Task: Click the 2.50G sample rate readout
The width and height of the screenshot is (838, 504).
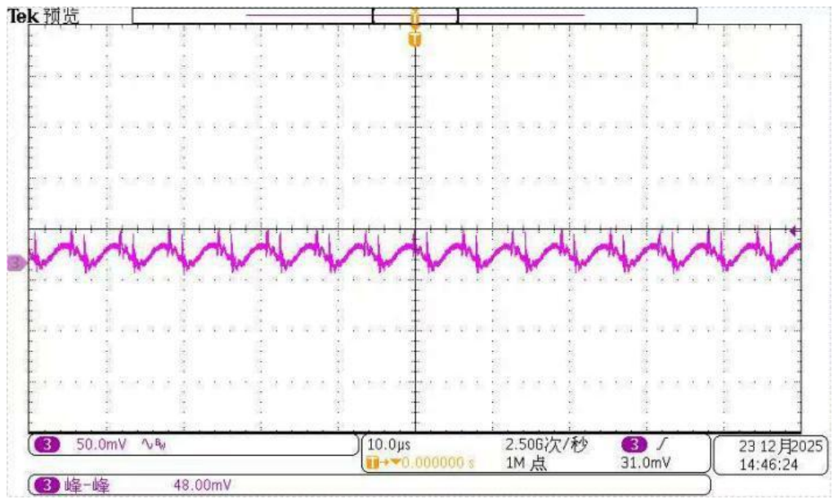Action: [545, 444]
